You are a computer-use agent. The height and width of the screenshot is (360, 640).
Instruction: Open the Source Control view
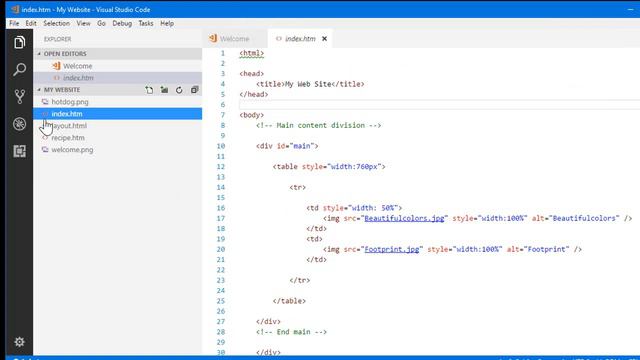click(x=19, y=97)
